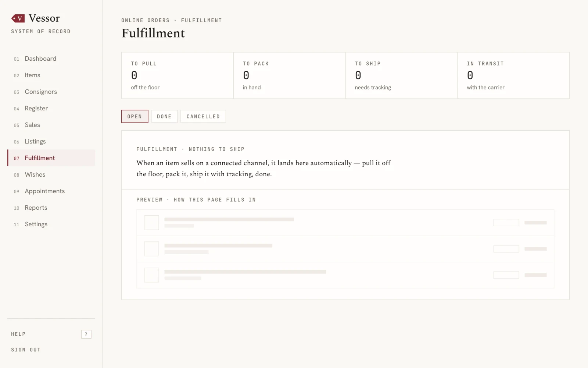Open the Reports section
The height and width of the screenshot is (368, 588).
click(x=51, y=208)
